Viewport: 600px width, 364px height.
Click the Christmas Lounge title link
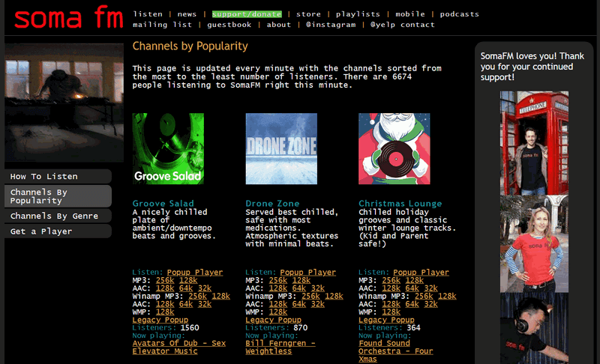(400, 204)
